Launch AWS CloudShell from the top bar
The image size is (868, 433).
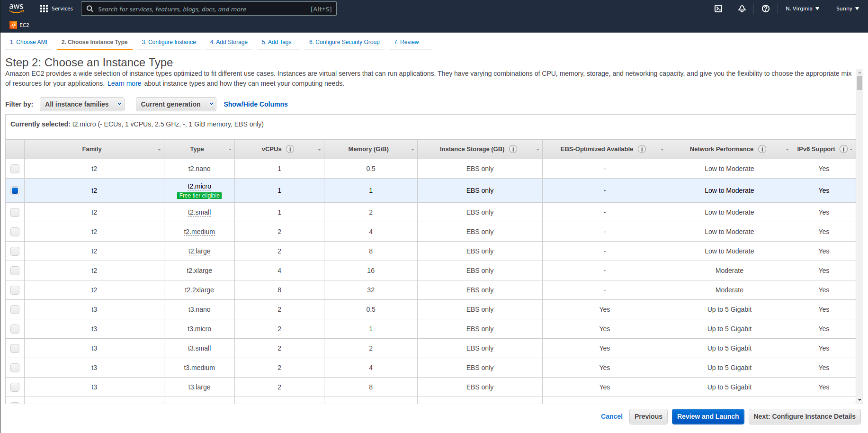[718, 9]
